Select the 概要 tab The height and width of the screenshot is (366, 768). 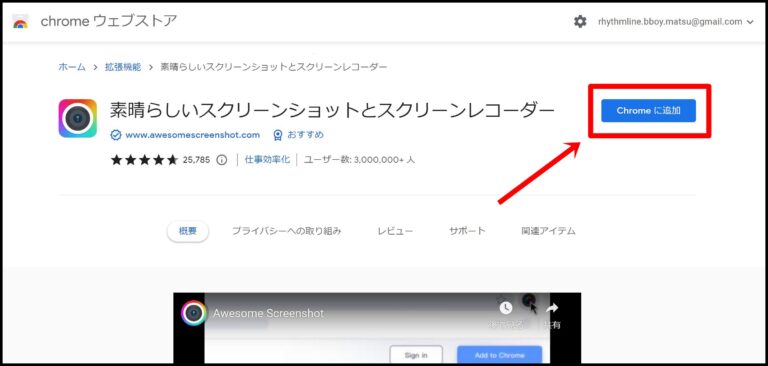coord(188,231)
